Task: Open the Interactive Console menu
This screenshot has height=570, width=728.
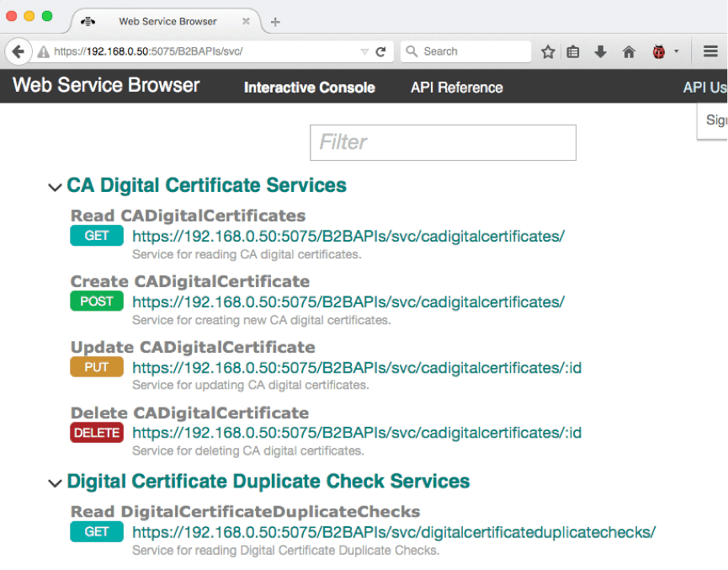Action: click(309, 88)
